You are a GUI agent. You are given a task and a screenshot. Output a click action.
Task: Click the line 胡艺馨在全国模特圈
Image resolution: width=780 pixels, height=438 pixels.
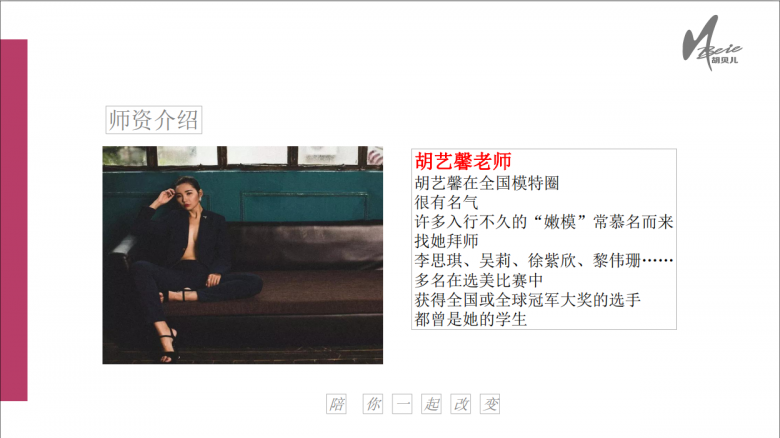[x=487, y=183]
